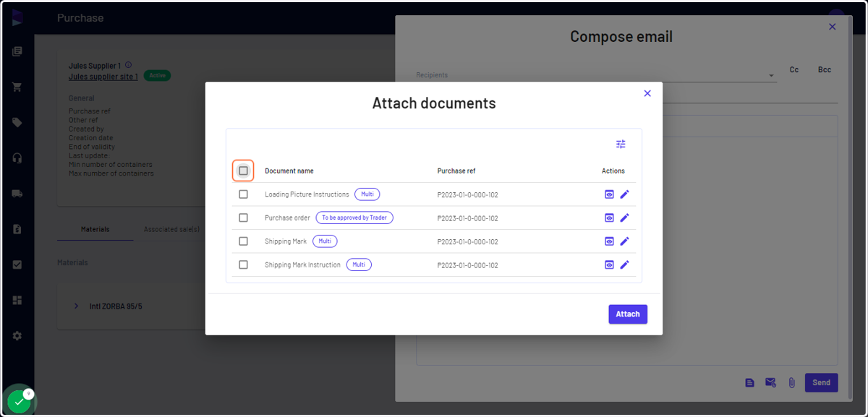The height and width of the screenshot is (417, 868).
Task: Switch to the Materials tab
Action: 95,229
